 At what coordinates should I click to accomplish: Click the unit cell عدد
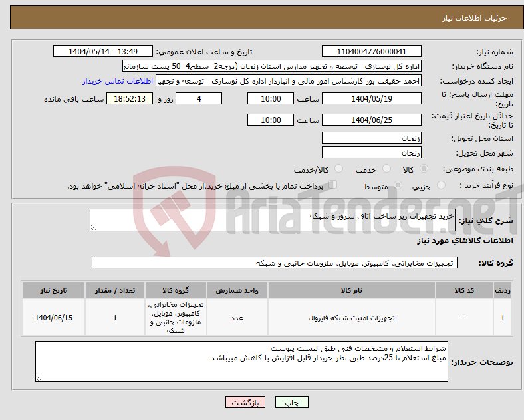point(237,318)
